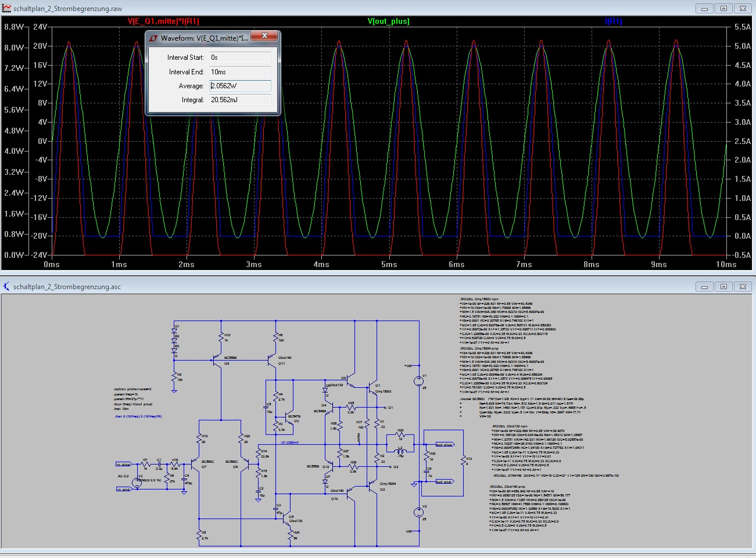Click the red V(E_Q1,mitte)*I(R1) trace label
This screenshot has height=558, width=756.
coord(163,21)
